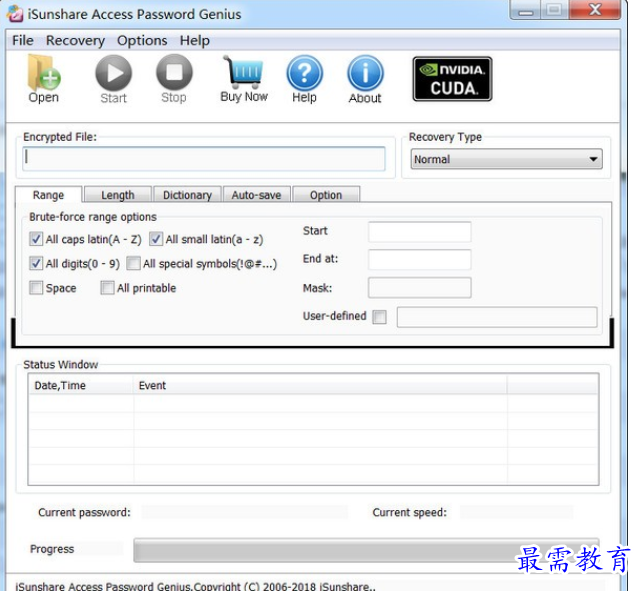639x591 pixels.
Task: Click the Start range input field
Action: [x=420, y=232]
